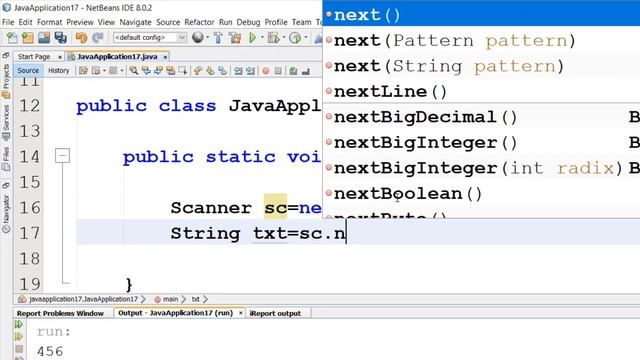Switch to Report Problems Window tab
Screen dimensions: 640x360
click(60, 313)
